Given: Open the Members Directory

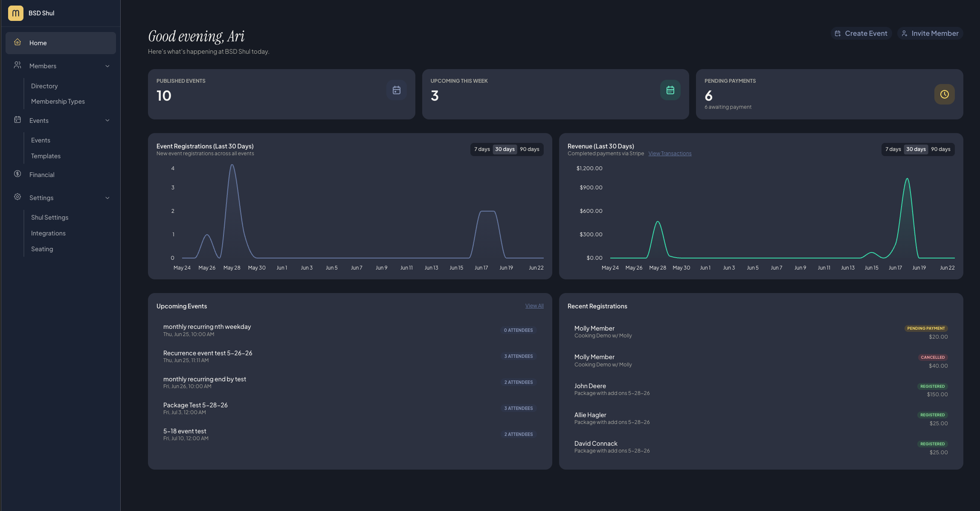Looking at the screenshot, I should [x=44, y=86].
